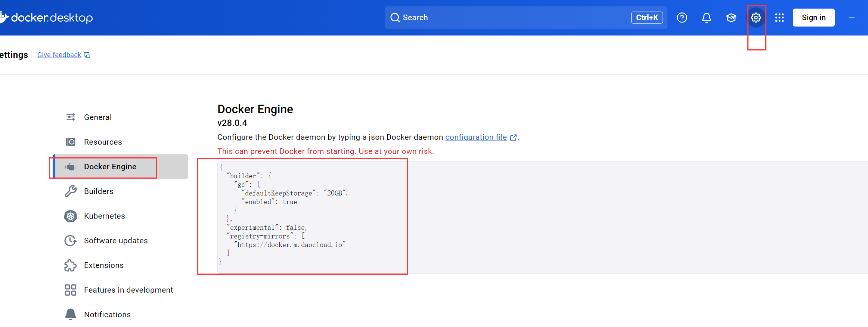Open the Notifications settings tab
Screen dimensions: 868x327
tap(121, 315)
